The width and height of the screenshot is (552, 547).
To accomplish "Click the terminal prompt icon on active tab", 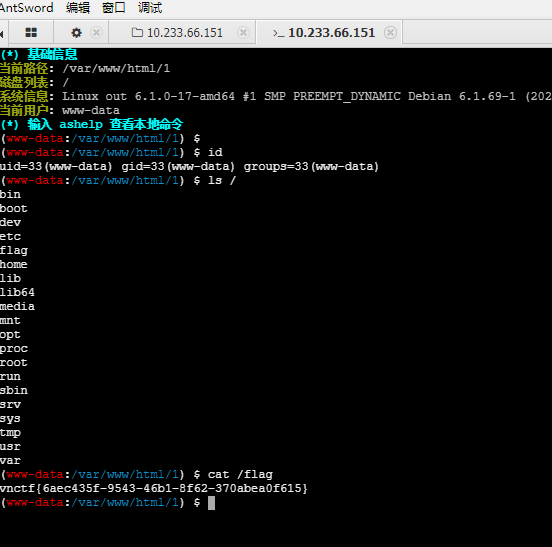I will 278,33.
